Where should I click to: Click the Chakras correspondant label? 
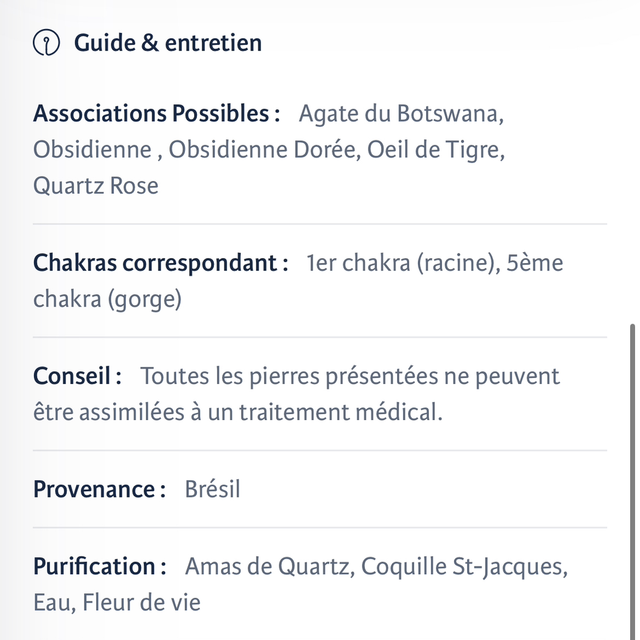point(160,263)
